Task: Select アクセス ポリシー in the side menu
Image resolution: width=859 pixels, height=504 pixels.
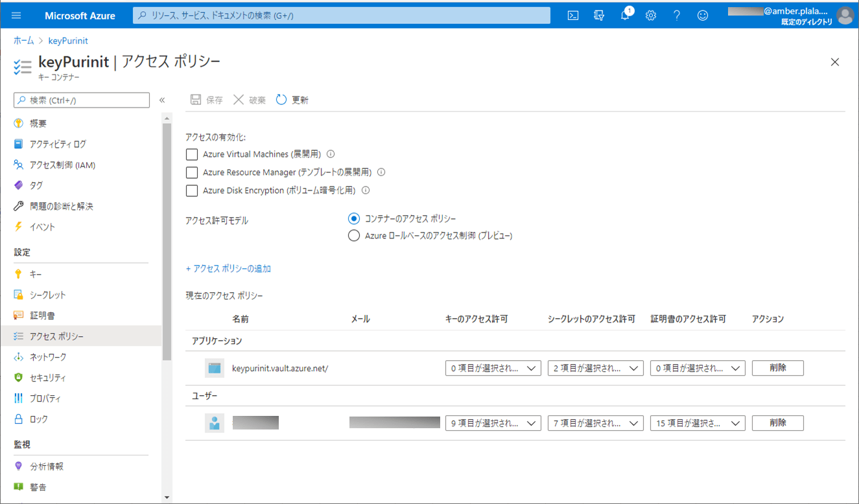Action: coord(81,336)
